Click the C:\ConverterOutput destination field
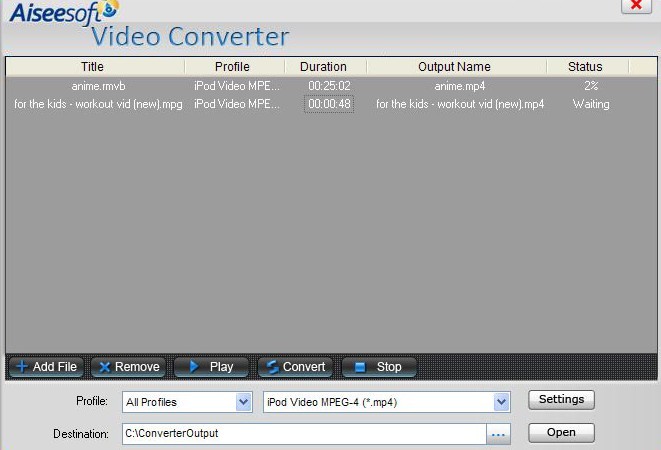Image resolution: width=661 pixels, height=450 pixels. pyautogui.click(x=304, y=434)
